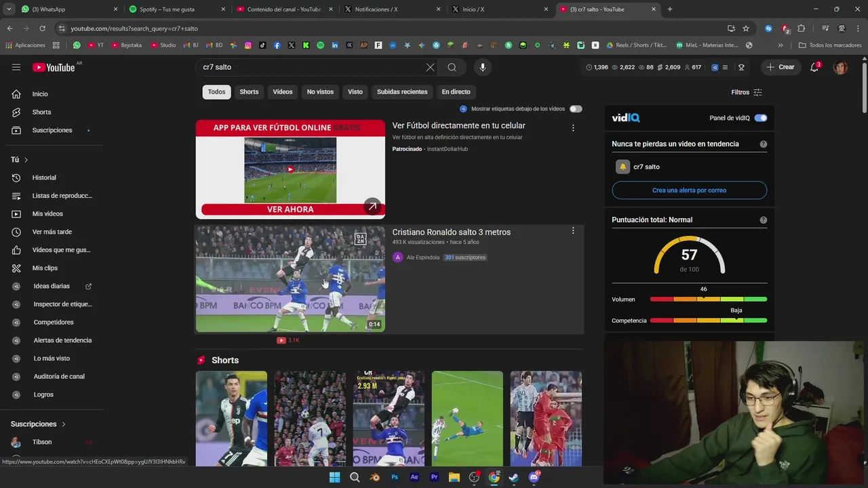Open Blender from the taskbar
Image resolution: width=868 pixels, height=488 pixels.
point(374,477)
